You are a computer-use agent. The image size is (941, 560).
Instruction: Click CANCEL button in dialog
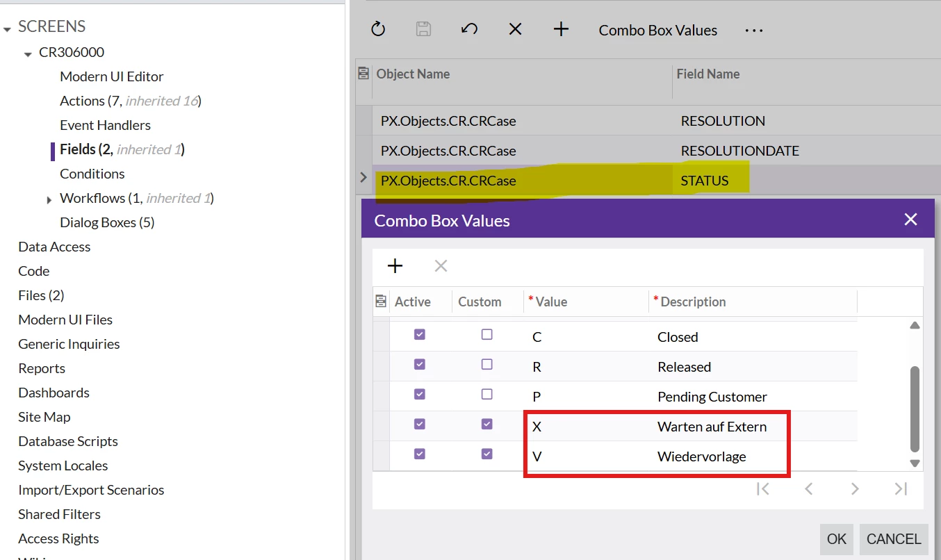(x=894, y=539)
